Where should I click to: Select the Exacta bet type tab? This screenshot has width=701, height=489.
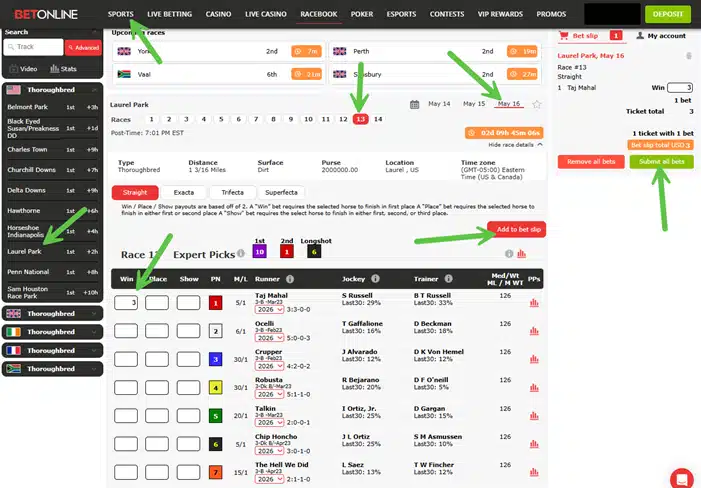(184, 193)
